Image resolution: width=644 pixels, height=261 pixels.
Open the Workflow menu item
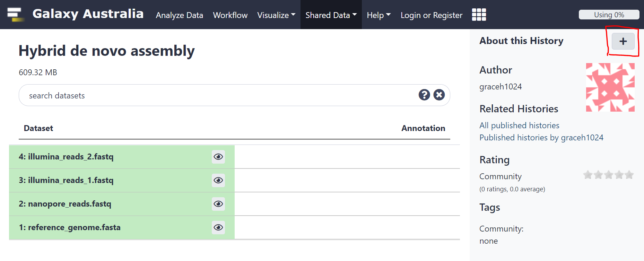[230, 15]
